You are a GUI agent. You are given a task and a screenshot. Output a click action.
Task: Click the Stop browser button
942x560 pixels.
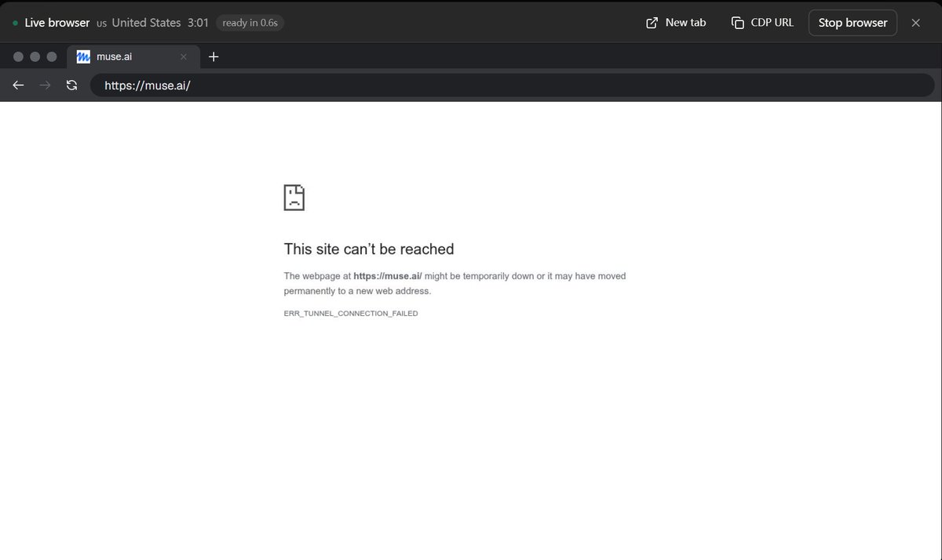click(853, 23)
